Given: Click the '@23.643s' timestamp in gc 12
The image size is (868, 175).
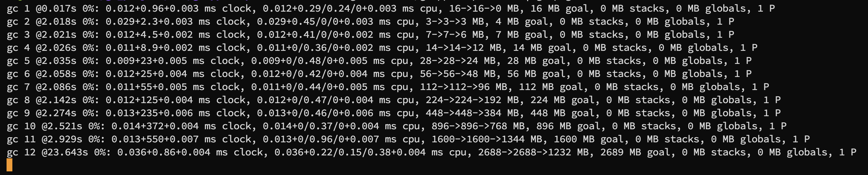Looking at the screenshot, I should pos(65,152).
